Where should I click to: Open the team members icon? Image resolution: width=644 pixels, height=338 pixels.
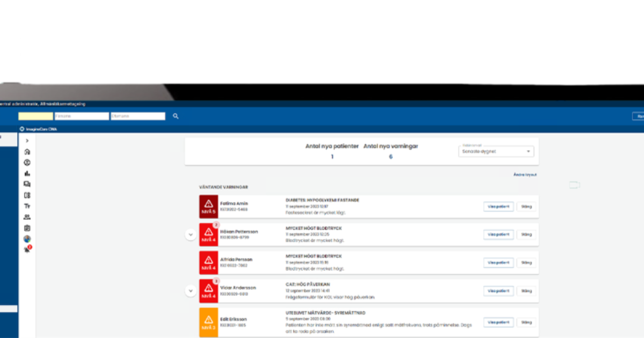(x=27, y=216)
